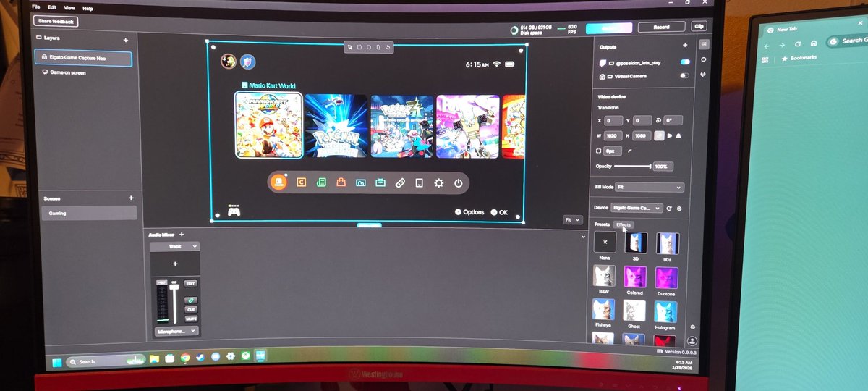This screenshot has width=868, height=391.
Task: Click the first tool in the preview floating toolbar
Action: [x=350, y=46]
